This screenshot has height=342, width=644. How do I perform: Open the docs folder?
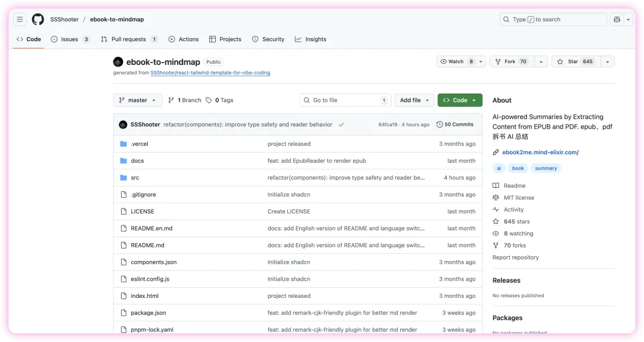pyautogui.click(x=137, y=160)
